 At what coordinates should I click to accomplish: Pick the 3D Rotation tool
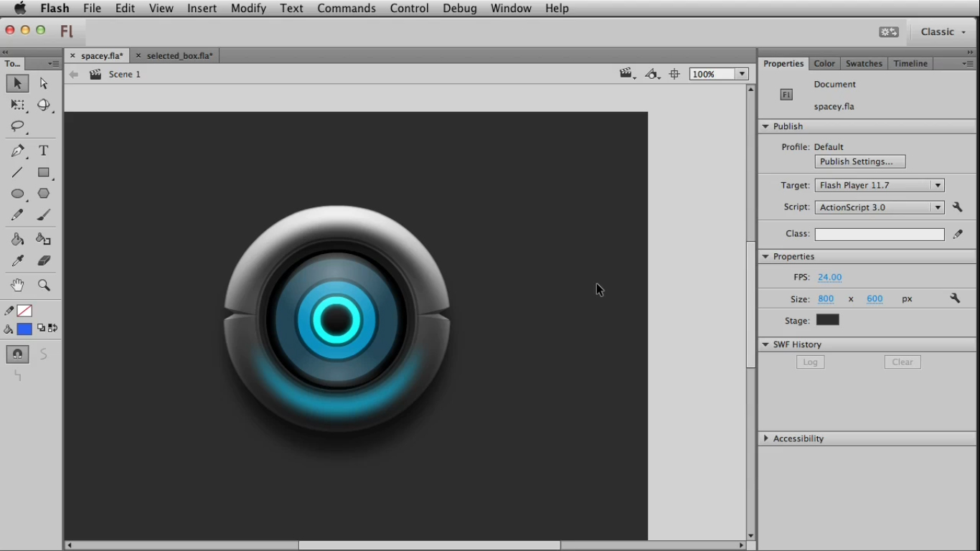[x=43, y=105]
